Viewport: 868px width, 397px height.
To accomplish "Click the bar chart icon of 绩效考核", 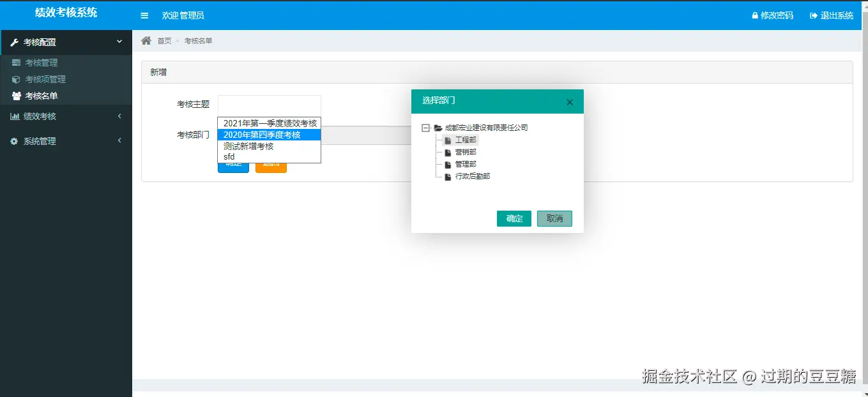I will tap(15, 116).
